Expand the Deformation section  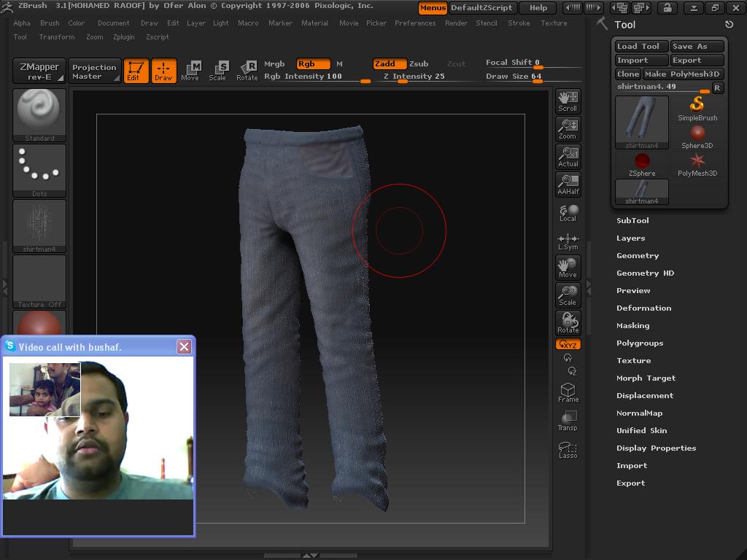click(x=643, y=308)
